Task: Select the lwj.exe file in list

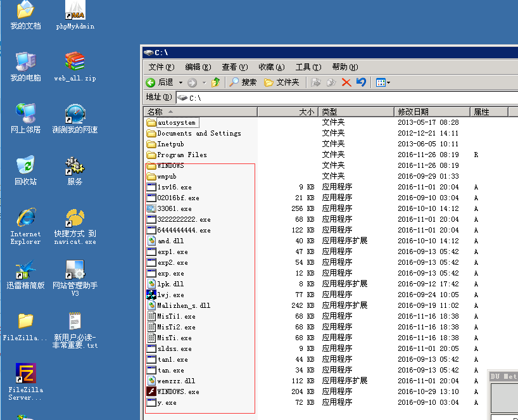Action: pos(170,295)
